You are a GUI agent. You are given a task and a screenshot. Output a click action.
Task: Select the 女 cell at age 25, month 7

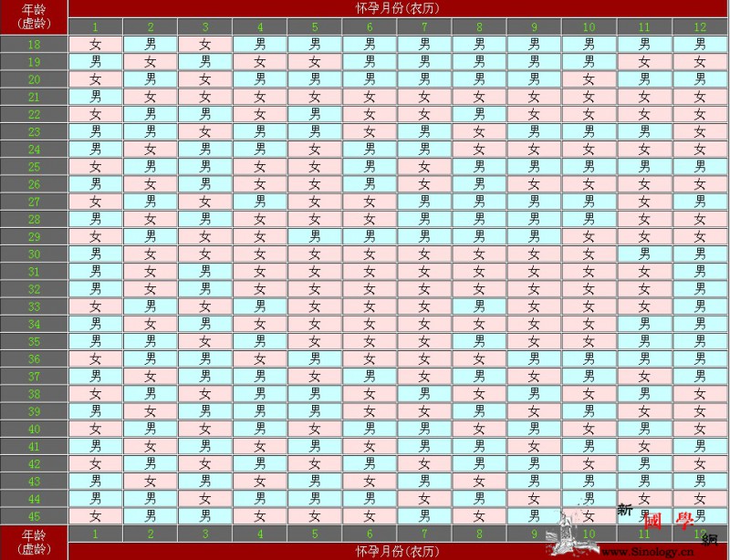point(424,167)
